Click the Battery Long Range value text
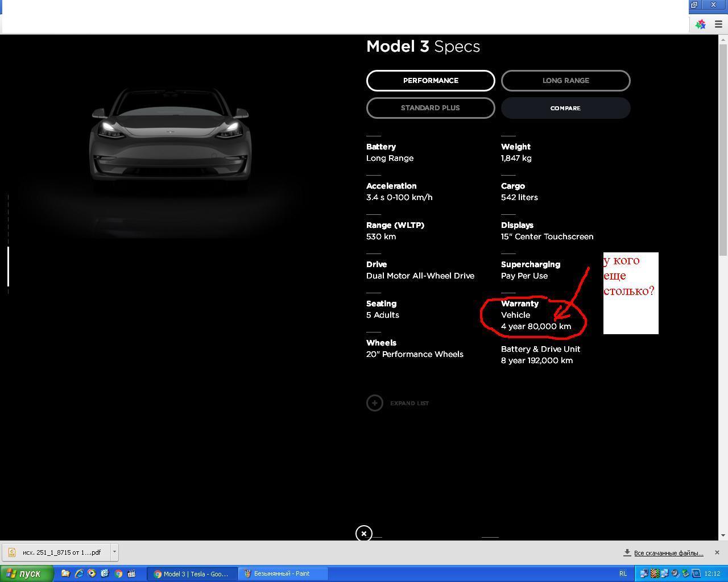This screenshot has width=728, height=582. pyautogui.click(x=390, y=158)
